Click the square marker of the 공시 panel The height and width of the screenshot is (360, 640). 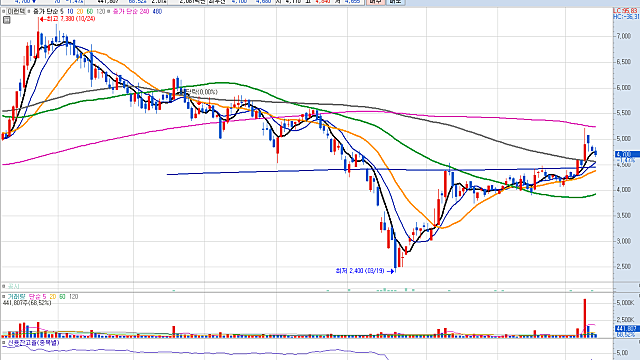(x=4, y=287)
